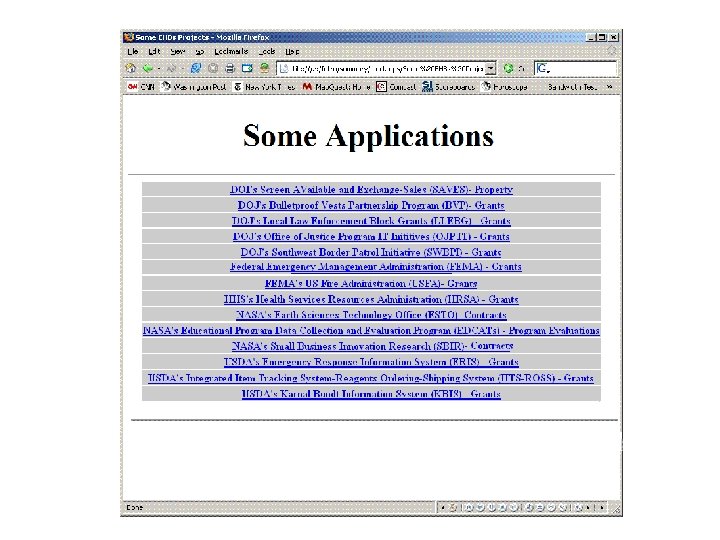Open the View menu
The image size is (720, 540).
click(178, 51)
